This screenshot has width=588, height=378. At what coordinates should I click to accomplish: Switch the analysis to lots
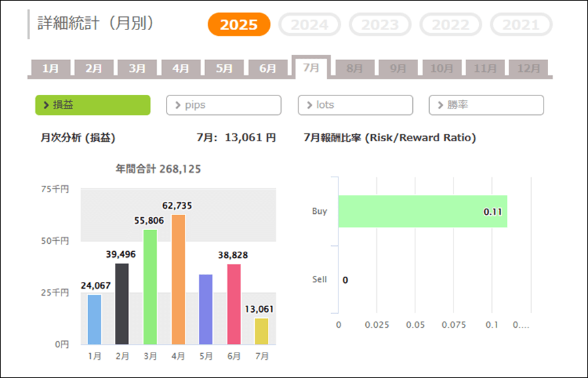point(355,105)
